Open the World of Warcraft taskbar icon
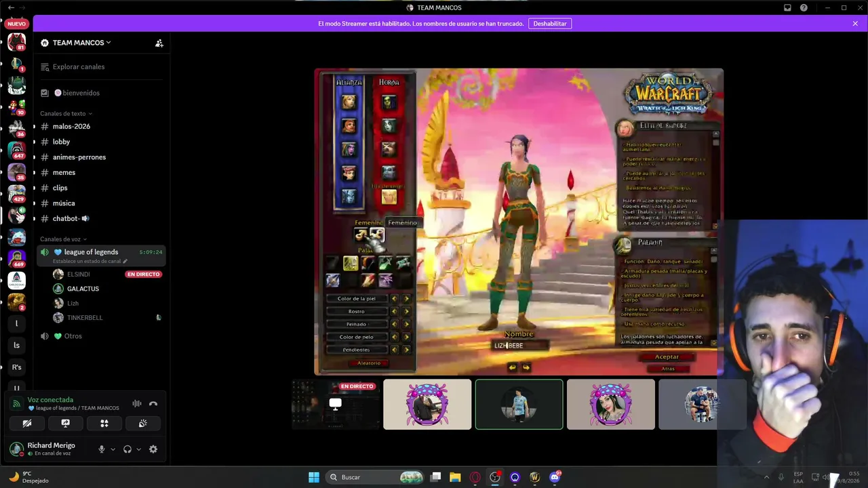This screenshot has height=488, width=868. (x=534, y=477)
